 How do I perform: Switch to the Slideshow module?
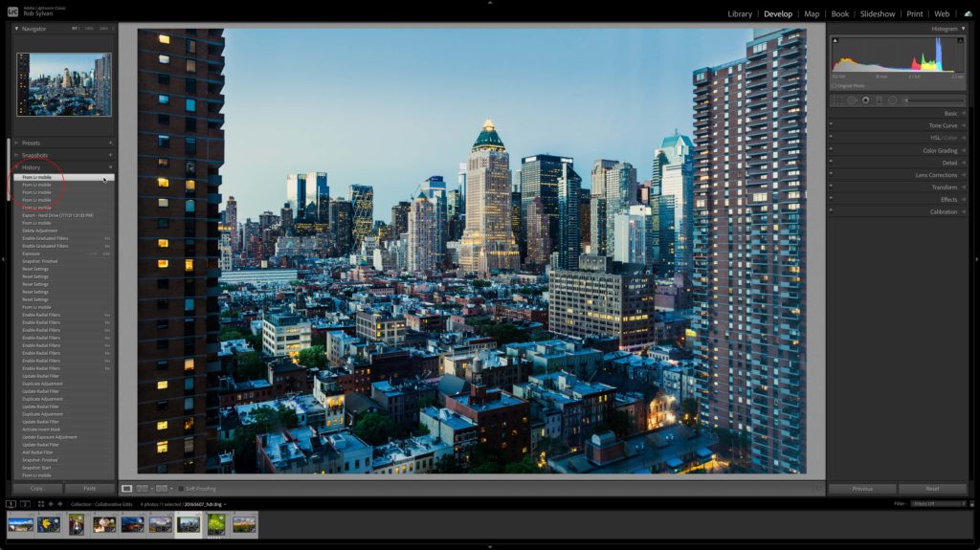[x=878, y=13]
